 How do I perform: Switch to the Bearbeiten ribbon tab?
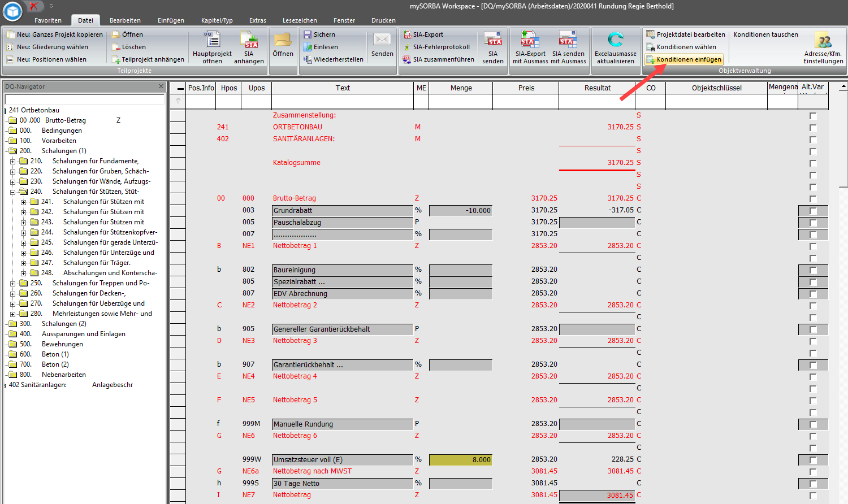(125, 20)
